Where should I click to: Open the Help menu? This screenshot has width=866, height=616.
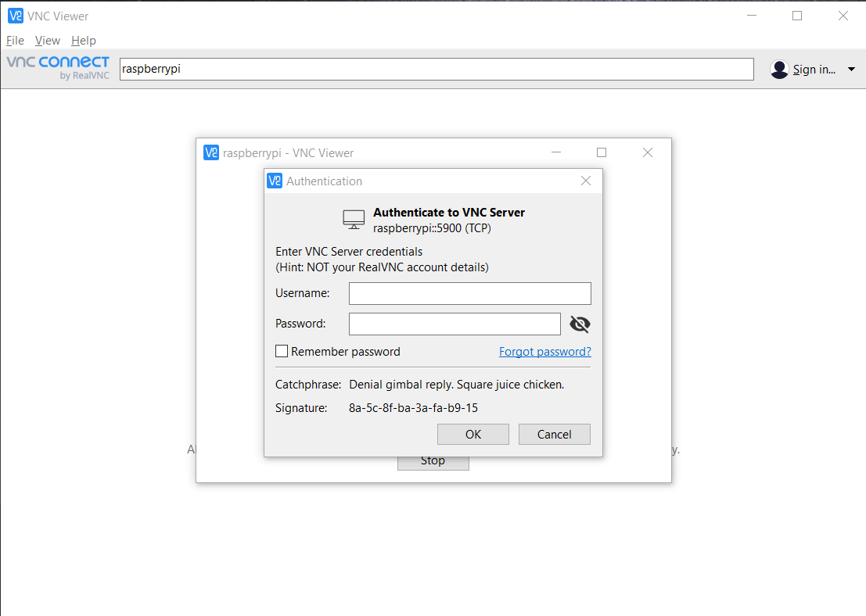click(84, 41)
